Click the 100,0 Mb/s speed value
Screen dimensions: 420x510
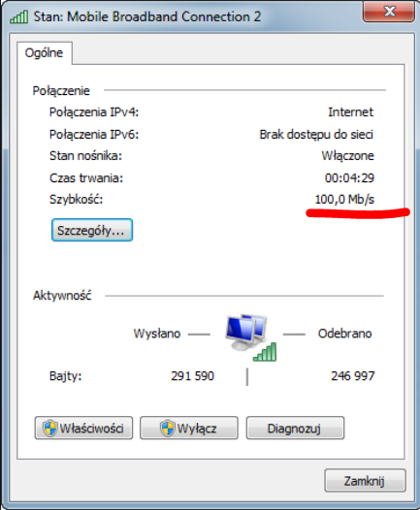click(x=344, y=199)
